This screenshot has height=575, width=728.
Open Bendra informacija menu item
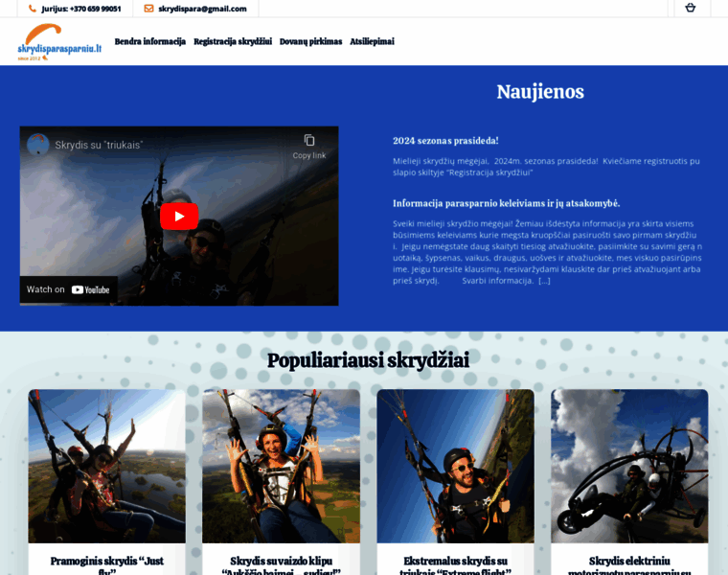pyautogui.click(x=150, y=42)
